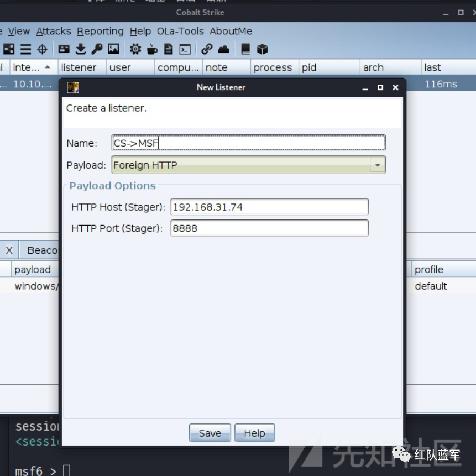The height and width of the screenshot is (476, 476).
Task: Click the cube About icon in toolbar
Action: click(x=262, y=49)
